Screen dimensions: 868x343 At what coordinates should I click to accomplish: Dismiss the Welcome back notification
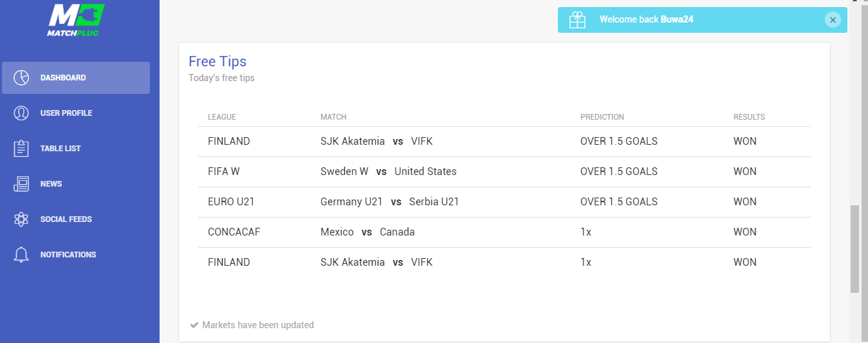(x=833, y=20)
